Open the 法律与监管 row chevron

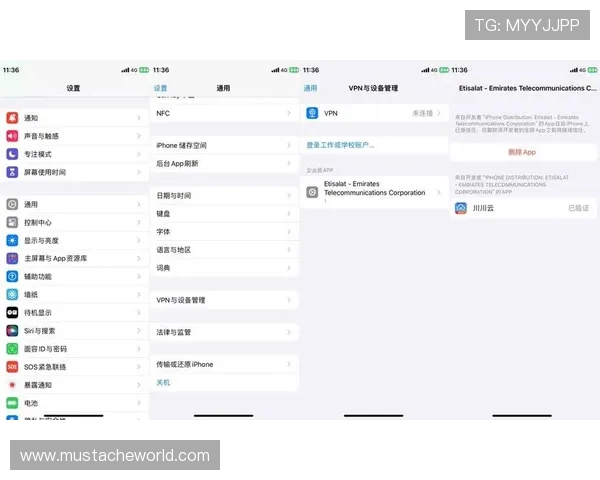[289, 332]
